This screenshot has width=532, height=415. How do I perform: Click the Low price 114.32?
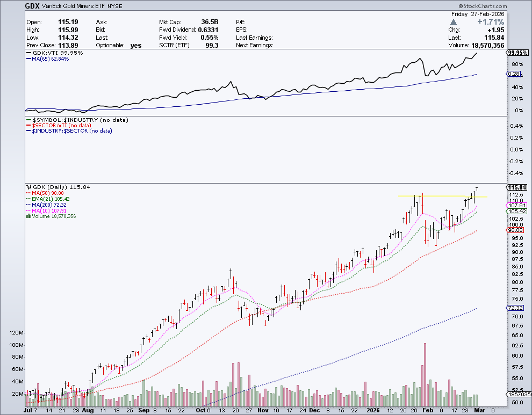point(68,38)
